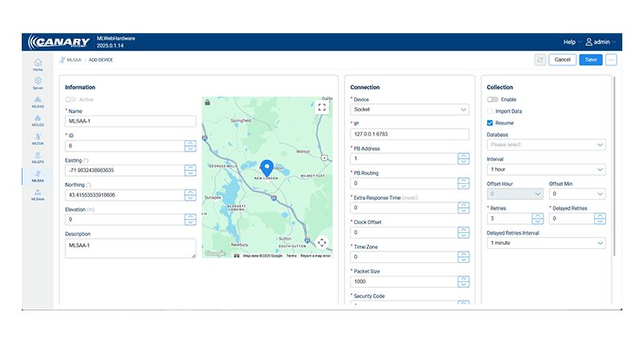
Task: Open the Offset Min dropdown
Action: [577, 193]
